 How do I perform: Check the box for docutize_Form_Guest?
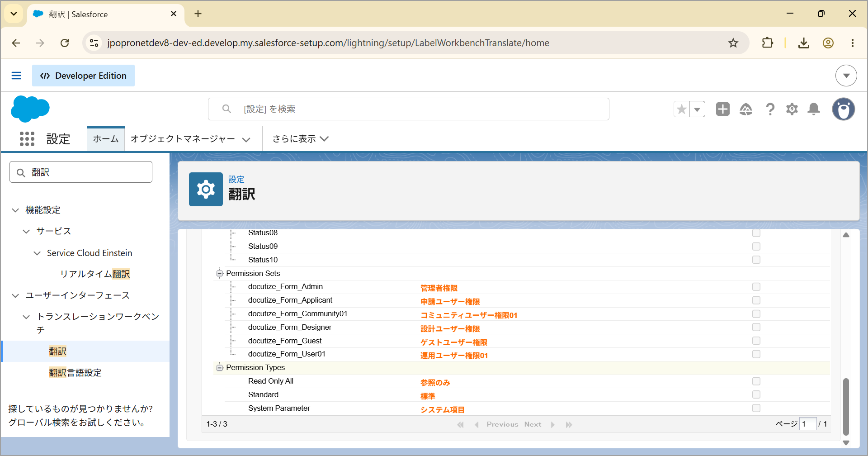pyautogui.click(x=756, y=341)
